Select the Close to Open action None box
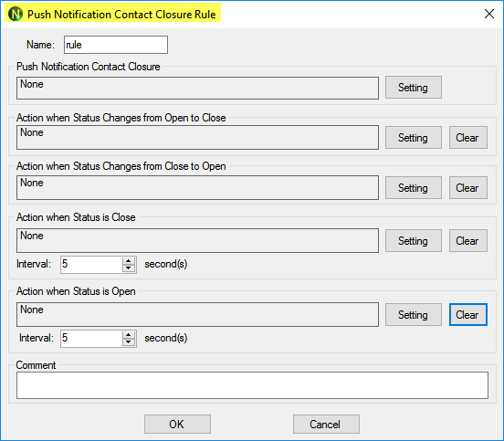 coord(198,187)
